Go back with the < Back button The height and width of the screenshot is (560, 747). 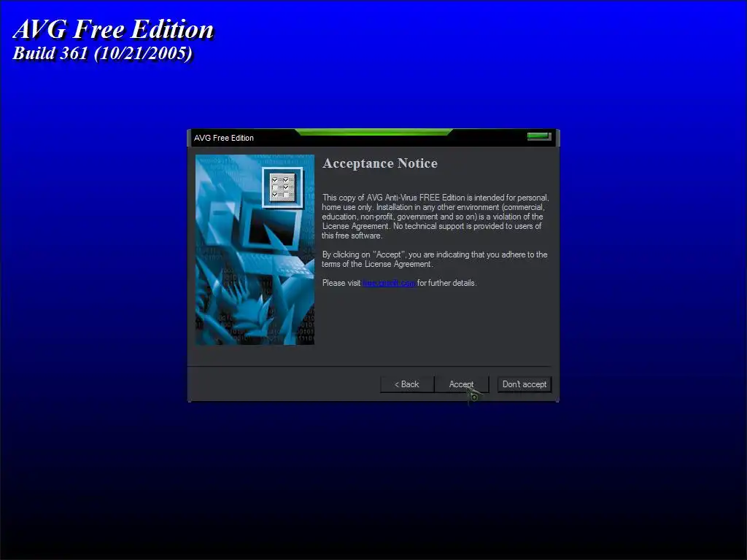[x=407, y=384]
